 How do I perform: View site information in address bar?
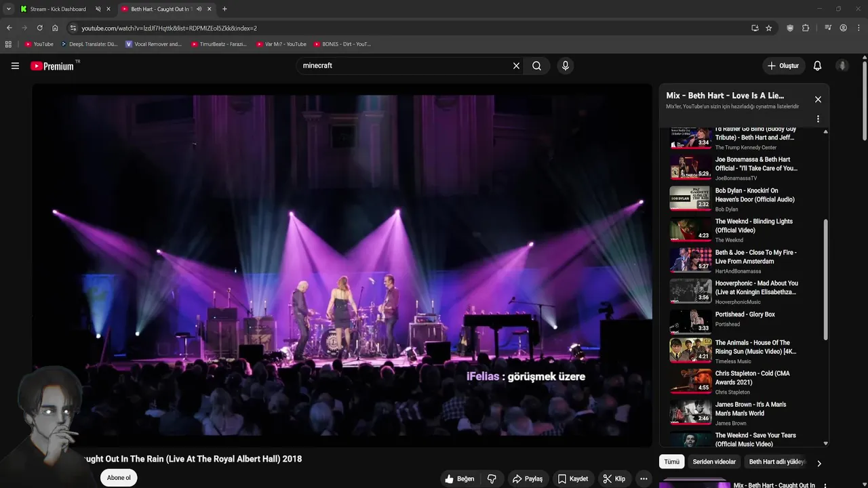(73, 28)
